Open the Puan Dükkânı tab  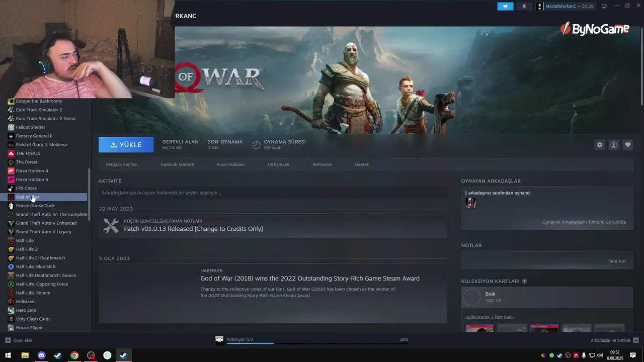point(230,164)
